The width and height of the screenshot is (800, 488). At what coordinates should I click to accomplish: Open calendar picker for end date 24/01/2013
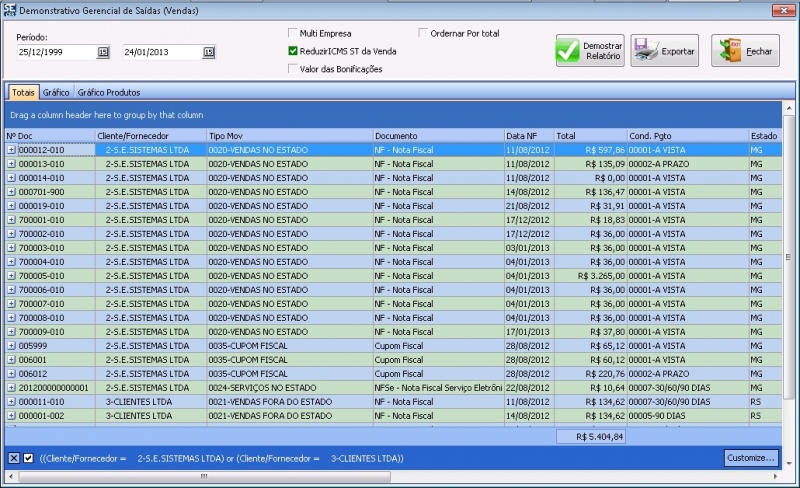pos(208,52)
